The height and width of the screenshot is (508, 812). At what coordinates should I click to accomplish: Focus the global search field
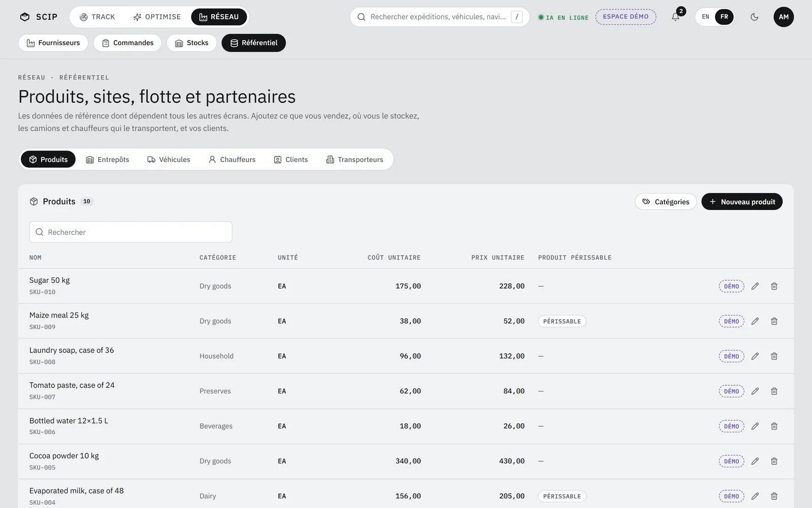(x=439, y=17)
